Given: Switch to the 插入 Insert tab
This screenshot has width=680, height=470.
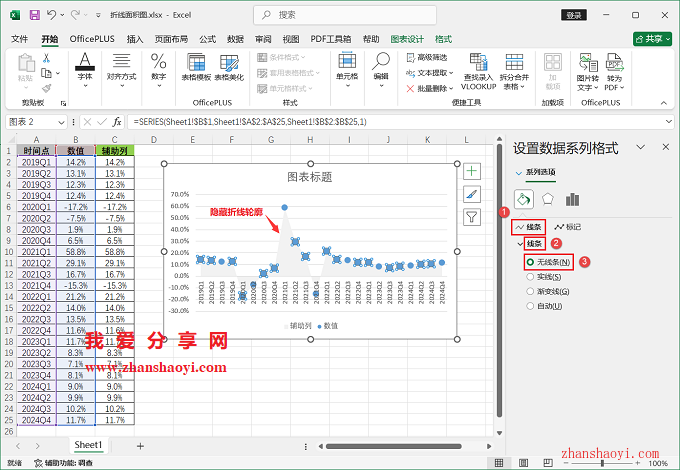Looking at the screenshot, I should pos(135,39).
